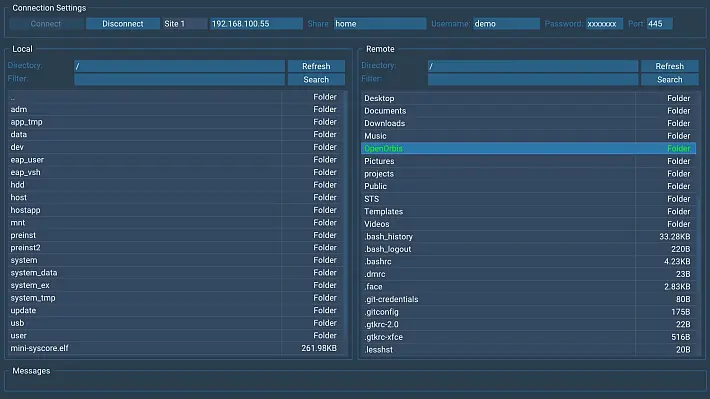The height and width of the screenshot is (399, 710).
Task: Click the Port field showing 445
Action: (x=659, y=24)
